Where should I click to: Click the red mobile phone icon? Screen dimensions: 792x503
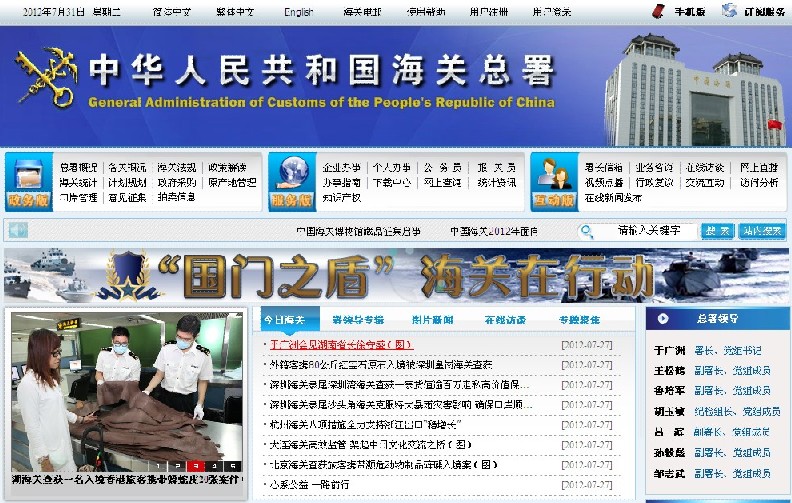pos(658,11)
